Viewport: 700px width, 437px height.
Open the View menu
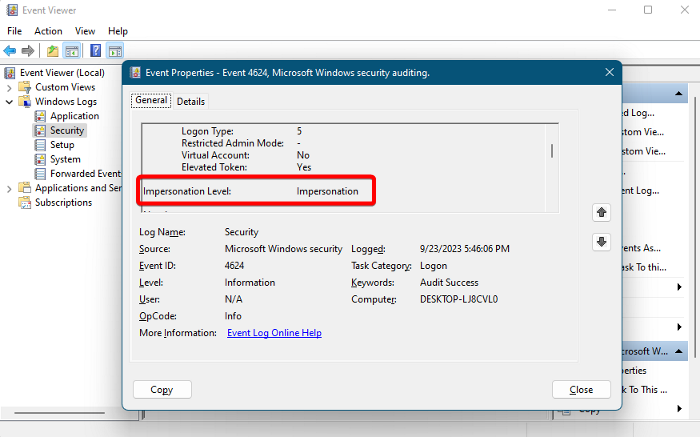[85, 31]
